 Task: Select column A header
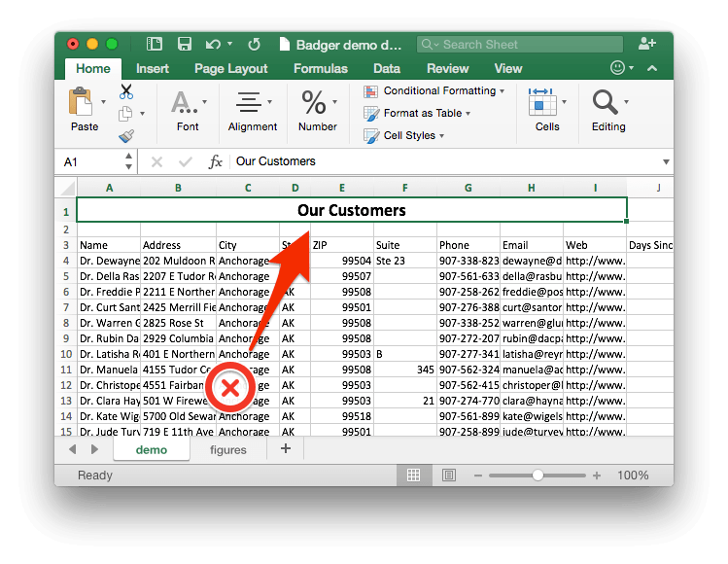point(109,188)
